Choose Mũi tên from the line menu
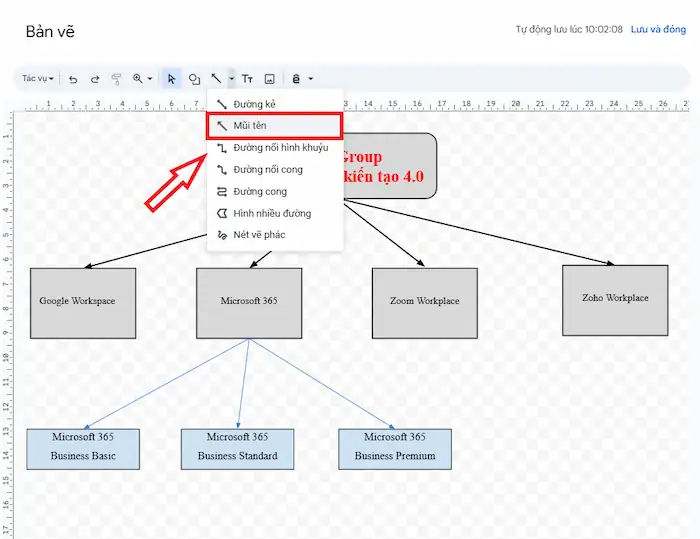Image resolution: width=700 pixels, height=539 pixels. click(x=275, y=125)
